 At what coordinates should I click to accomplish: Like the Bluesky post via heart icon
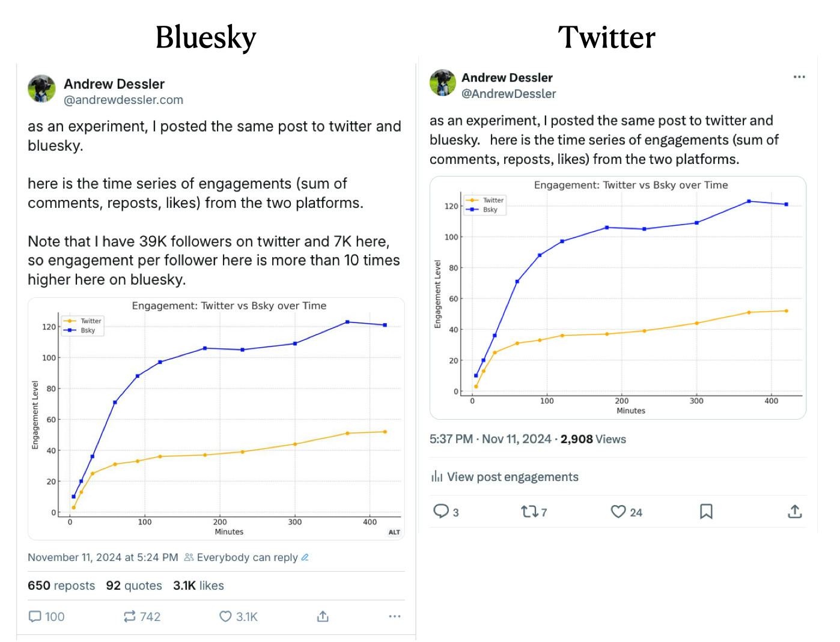(225, 617)
